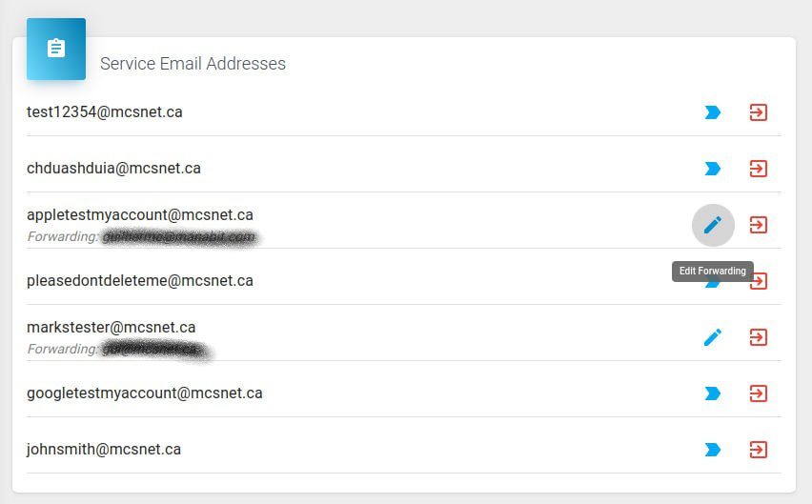The image size is (812, 504).
Task: Click the pleasedontdeleteme@mcsnet.ca address text
Action: (140, 281)
